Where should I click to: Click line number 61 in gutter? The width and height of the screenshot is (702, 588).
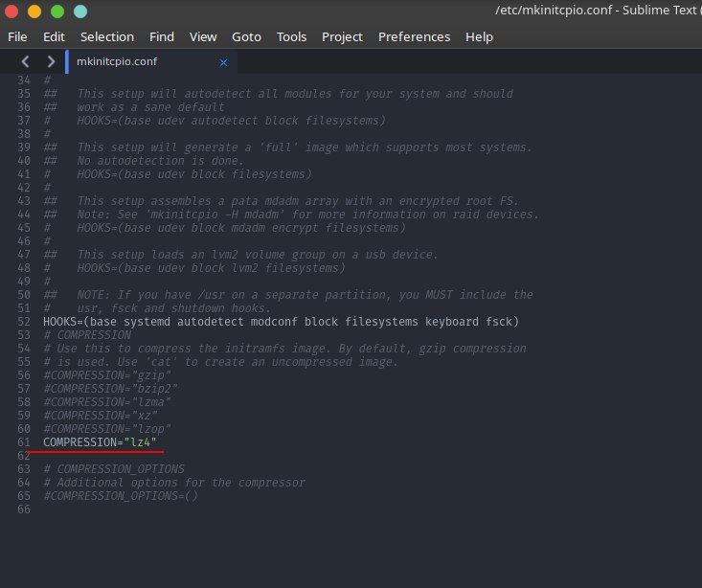click(24, 442)
